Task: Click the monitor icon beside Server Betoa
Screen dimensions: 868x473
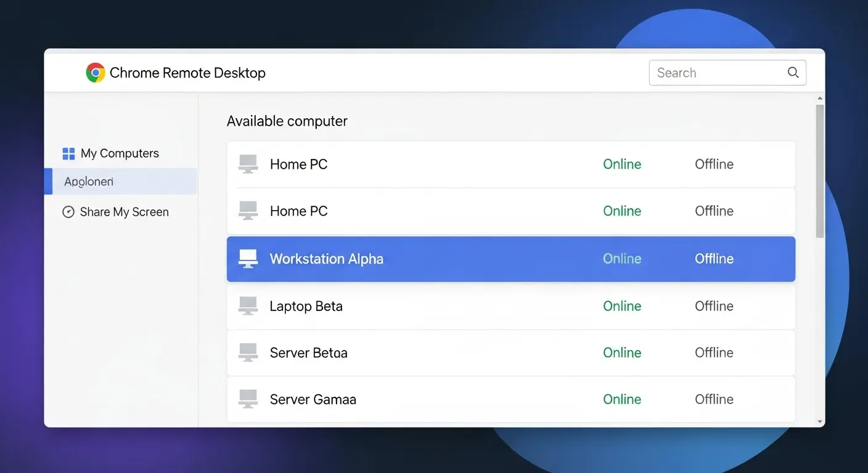Action: click(248, 352)
